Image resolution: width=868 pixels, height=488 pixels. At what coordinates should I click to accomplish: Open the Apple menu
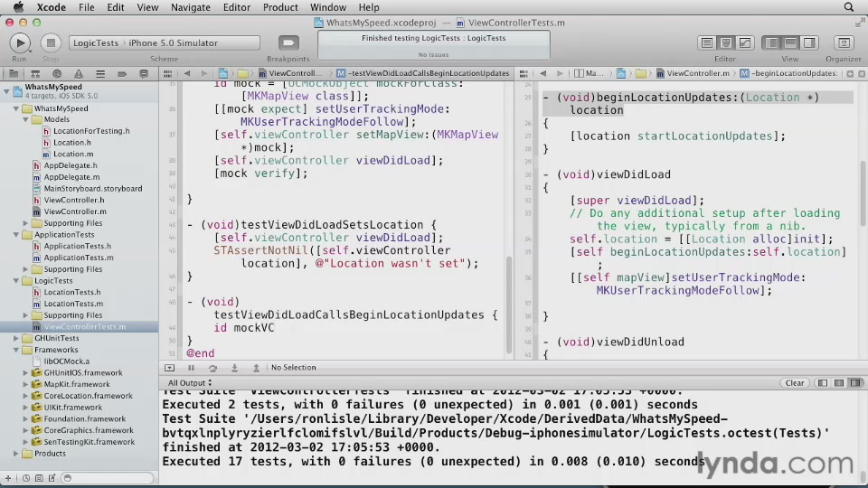(x=18, y=7)
